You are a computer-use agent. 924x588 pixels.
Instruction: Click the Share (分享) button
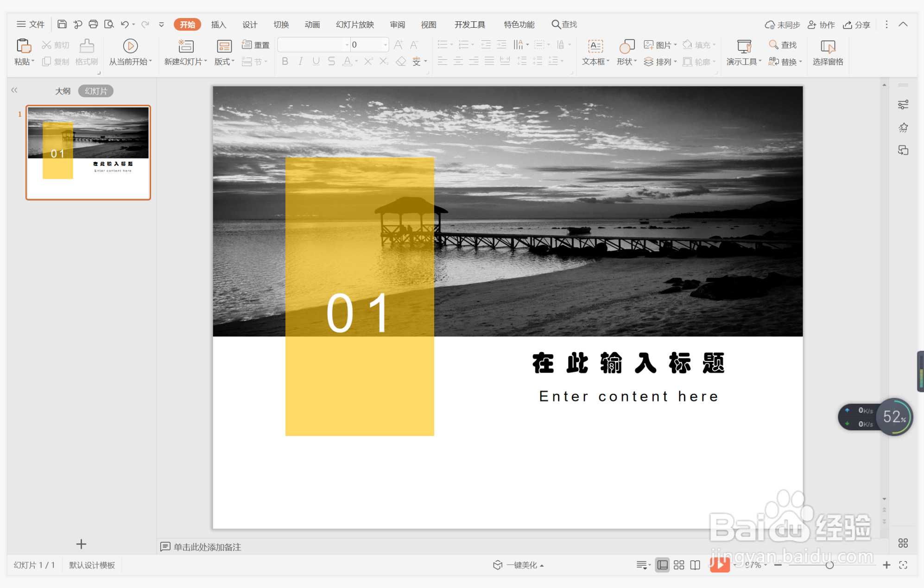click(857, 25)
